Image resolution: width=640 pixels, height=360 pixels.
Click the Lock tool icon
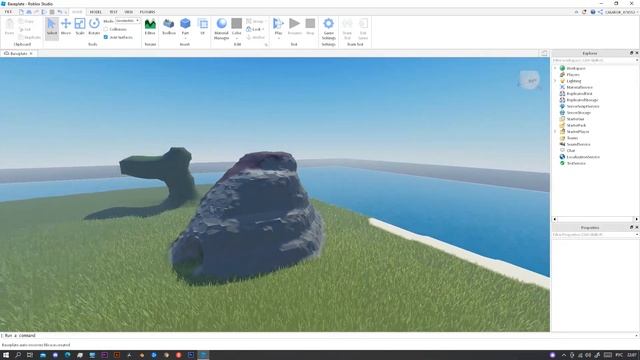[249, 29]
